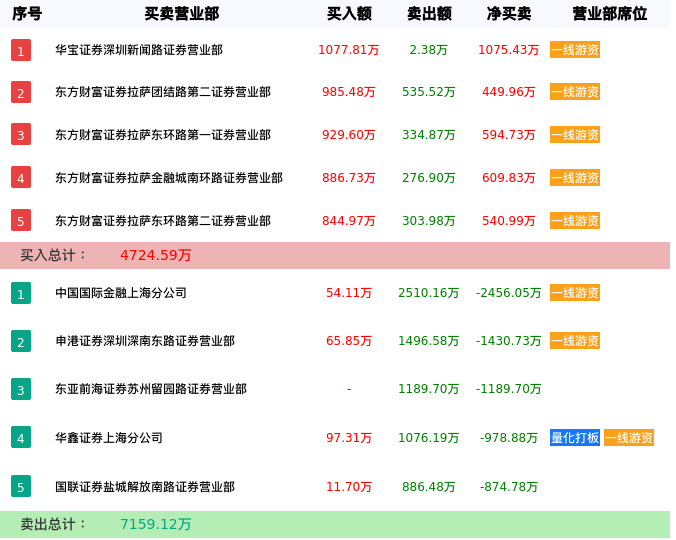Image resolution: width=676 pixels, height=540 pixels.
Task: Click the green rank 1 sell badge
Action: 21,293
